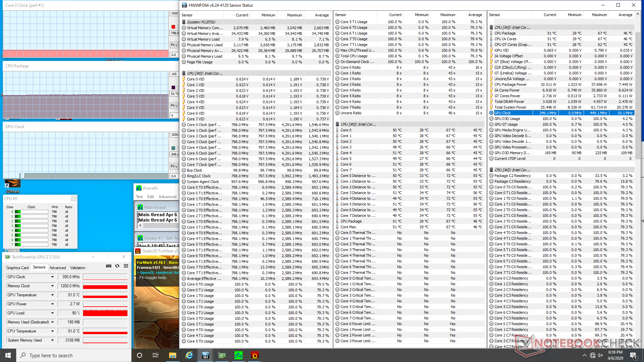Image resolution: width=644 pixels, height=362 pixels.
Task: Click the Prime95 Main thread window icon
Action: tap(140, 207)
